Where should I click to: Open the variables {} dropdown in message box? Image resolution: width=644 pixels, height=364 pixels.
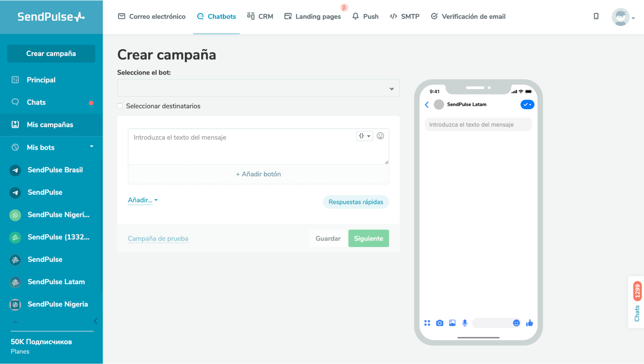pos(364,136)
